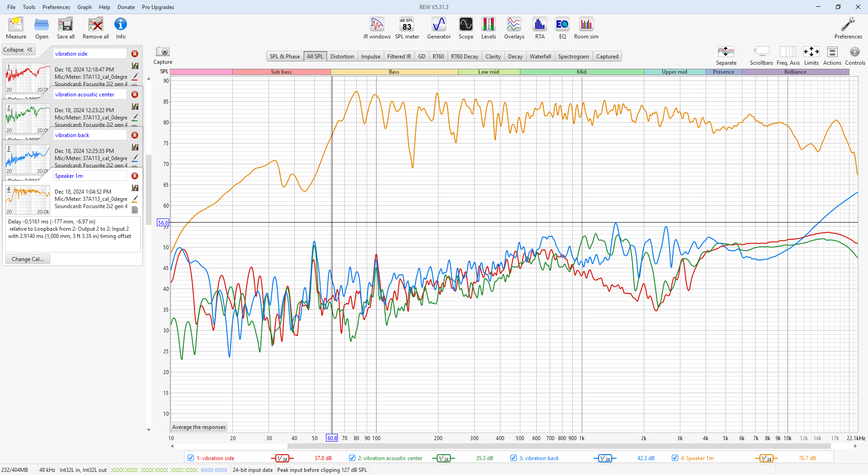Toggle Freq. Axis mode
This screenshot has width=868, height=475.
point(788,56)
